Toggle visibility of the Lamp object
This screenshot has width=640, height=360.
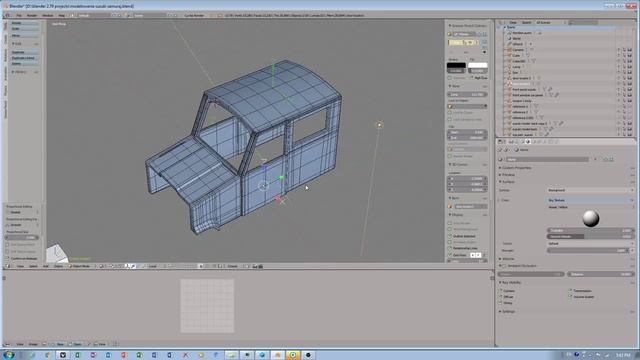618,67
